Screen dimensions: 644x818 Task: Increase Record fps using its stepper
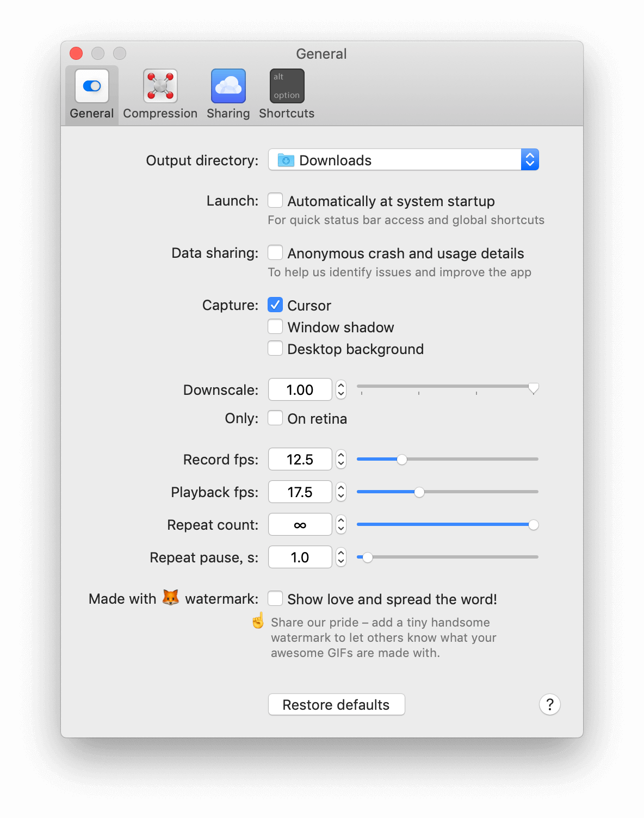[340, 455]
